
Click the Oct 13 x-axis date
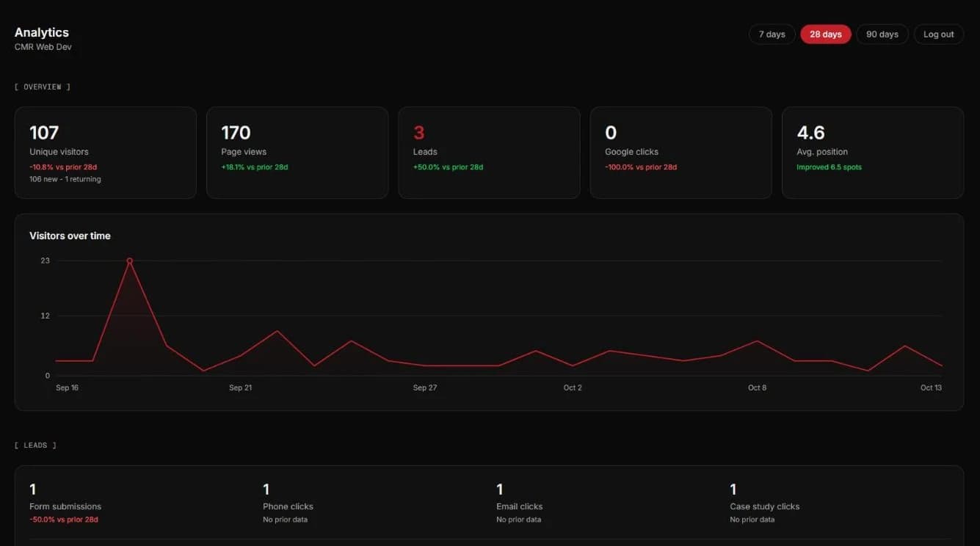(x=931, y=387)
